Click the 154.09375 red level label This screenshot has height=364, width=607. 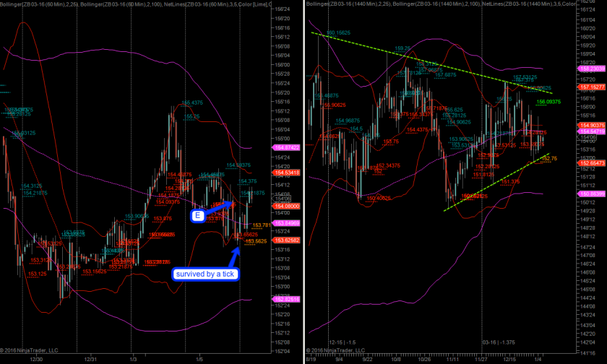tap(168, 202)
